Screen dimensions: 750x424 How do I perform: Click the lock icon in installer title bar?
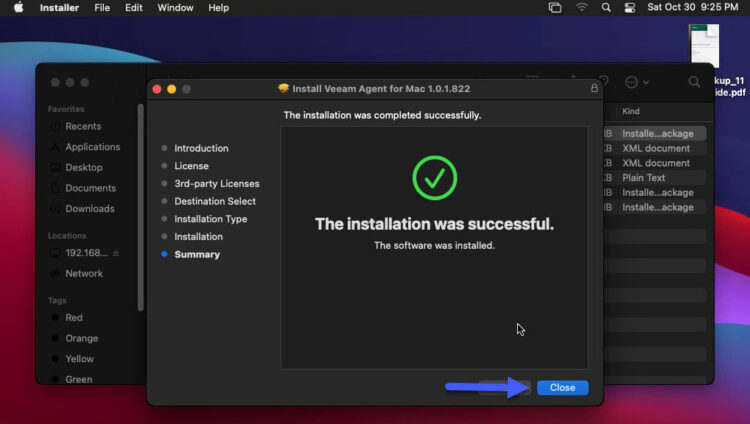click(594, 88)
